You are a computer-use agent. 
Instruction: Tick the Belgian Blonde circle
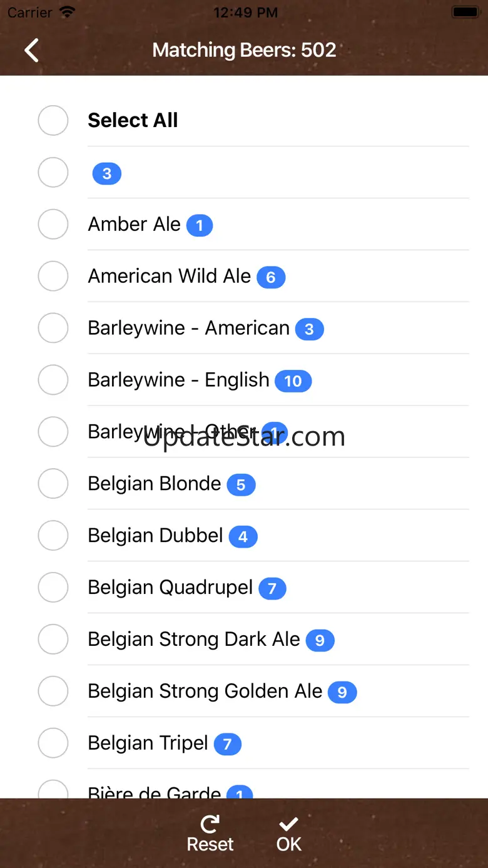(x=53, y=484)
